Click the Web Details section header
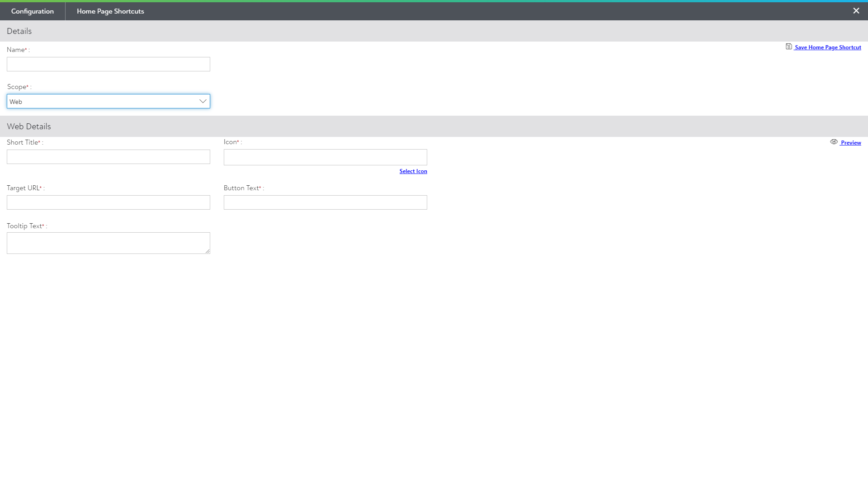 click(29, 127)
